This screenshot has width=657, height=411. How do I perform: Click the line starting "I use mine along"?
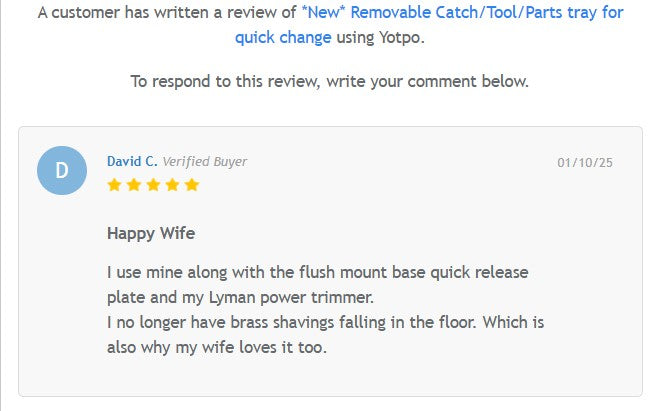[x=317, y=272]
